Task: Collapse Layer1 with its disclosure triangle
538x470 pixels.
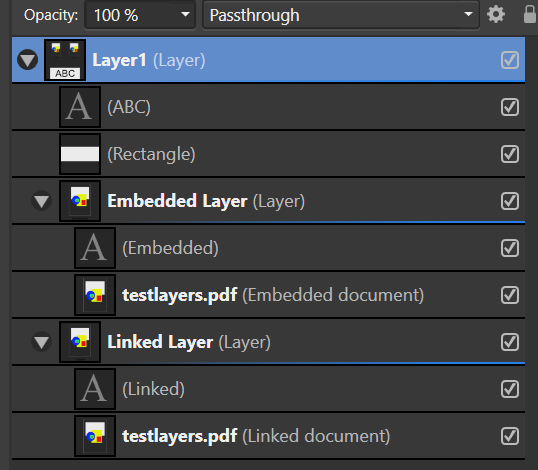Action: pos(27,60)
